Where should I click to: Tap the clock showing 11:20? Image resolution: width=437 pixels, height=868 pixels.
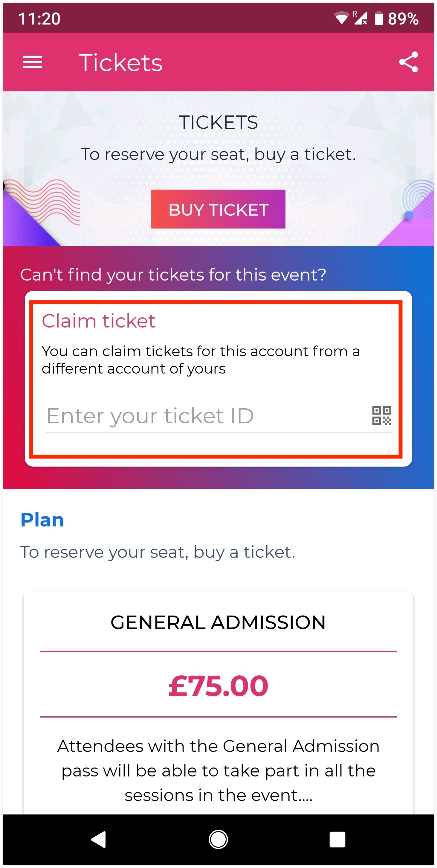click(x=39, y=19)
